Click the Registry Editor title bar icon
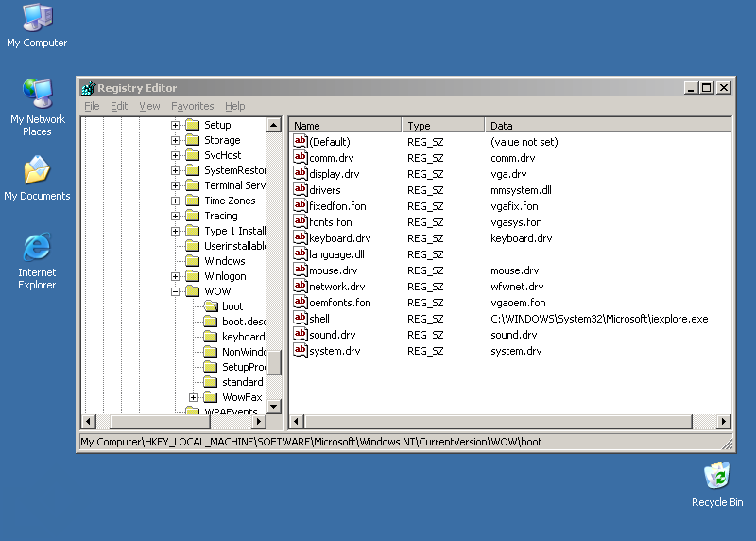The width and height of the screenshot is (756, 541). click(x=89, y=88)
